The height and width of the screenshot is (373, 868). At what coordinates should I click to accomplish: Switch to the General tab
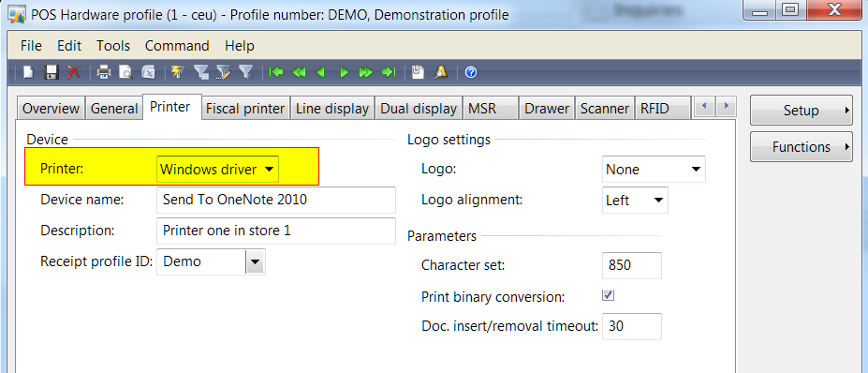pyautogui.click(x=114, y=109)
